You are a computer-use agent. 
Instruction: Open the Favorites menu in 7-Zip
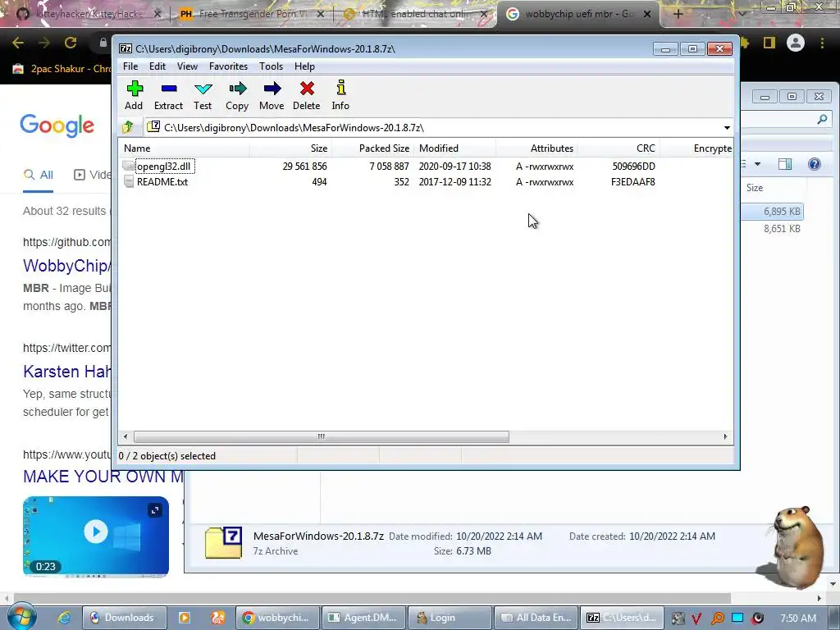click(228, 66)
